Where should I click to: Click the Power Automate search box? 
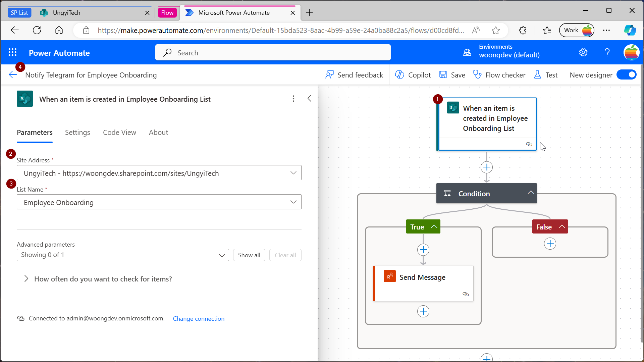pos(273,52)
